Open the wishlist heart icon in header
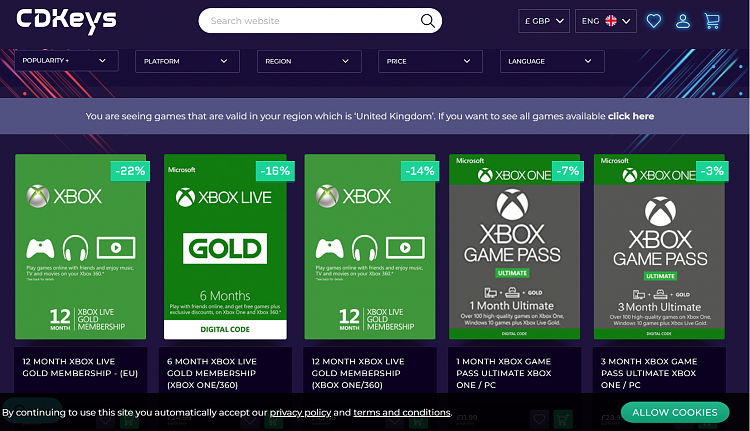Screen dimensions: 750x431 (x=653, y=21)
